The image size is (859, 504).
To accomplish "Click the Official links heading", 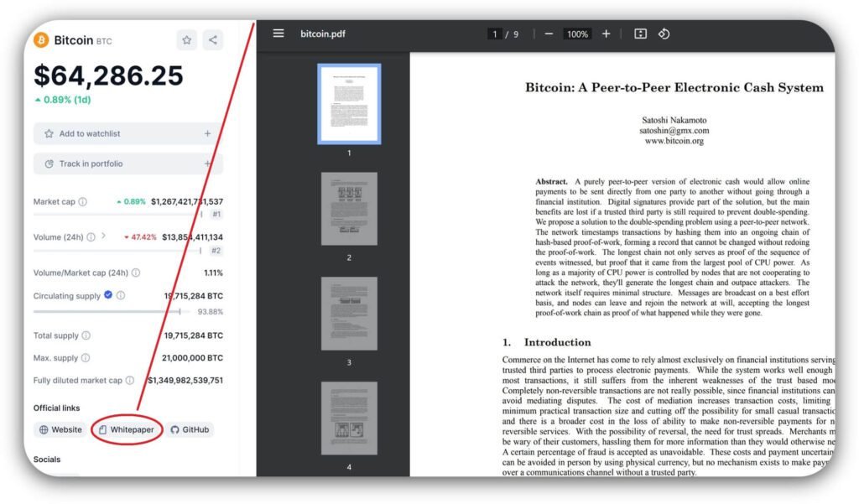I will point(56,408).
